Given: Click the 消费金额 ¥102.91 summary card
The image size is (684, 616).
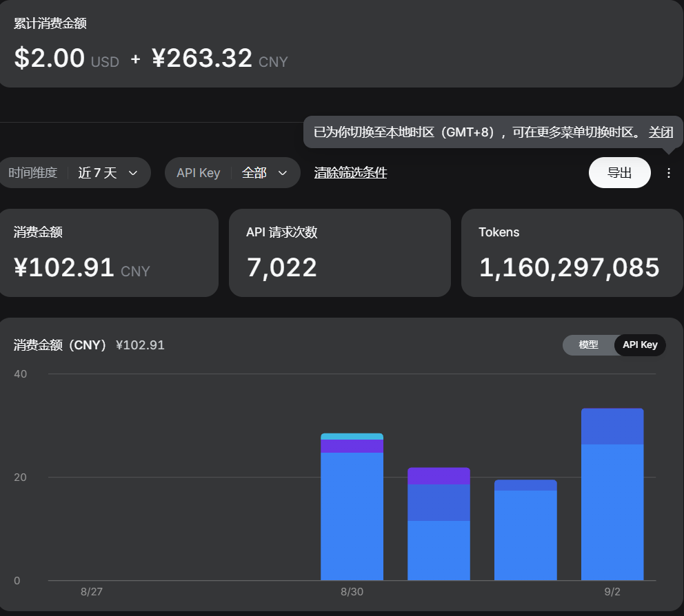Looking at the screenshot, I should point(109,253).
